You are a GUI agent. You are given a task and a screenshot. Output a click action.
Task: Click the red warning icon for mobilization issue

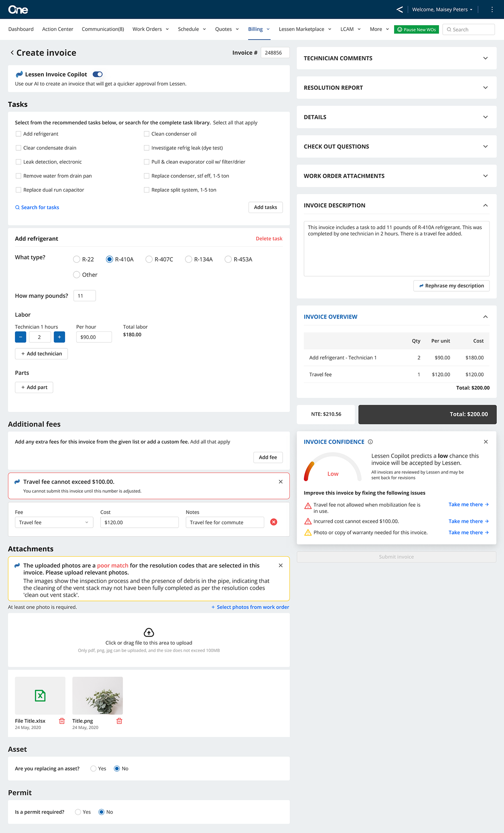click(308, 506)
